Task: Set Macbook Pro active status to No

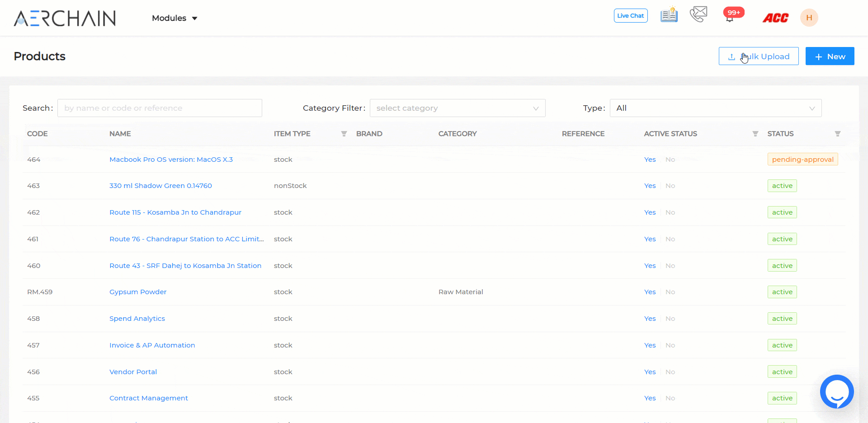Action: coord(670,160)
